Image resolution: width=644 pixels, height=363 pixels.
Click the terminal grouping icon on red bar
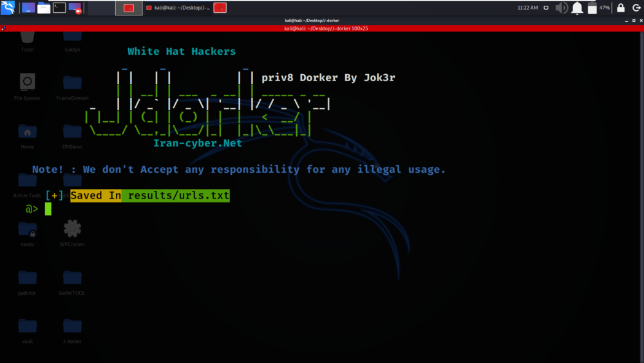(3, 28)
